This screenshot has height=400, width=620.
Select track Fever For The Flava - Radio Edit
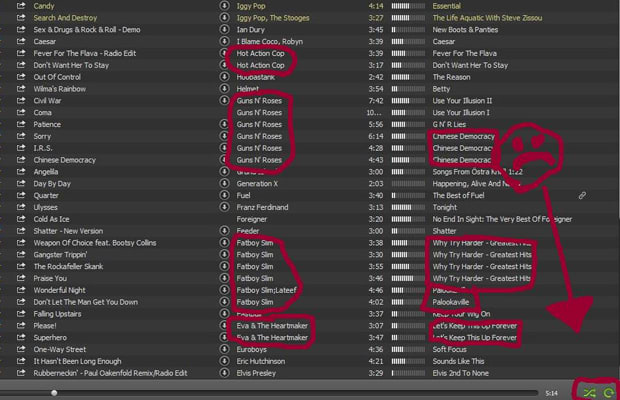point(85,53)
